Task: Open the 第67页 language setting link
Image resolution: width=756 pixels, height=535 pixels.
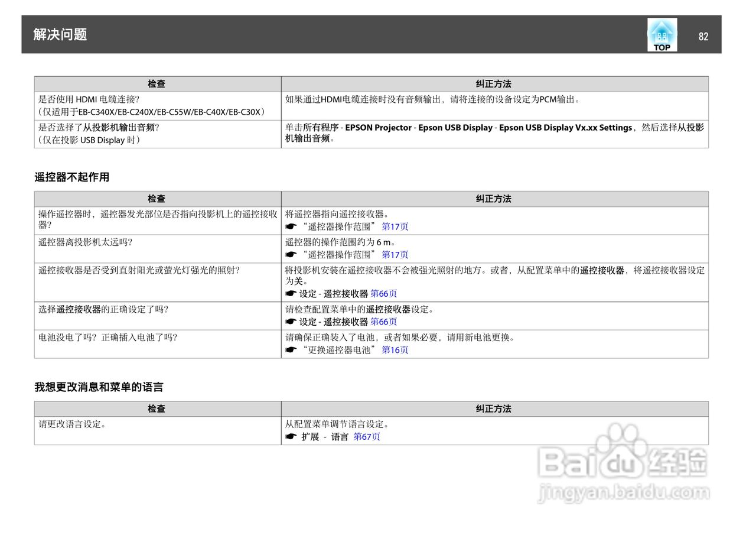Action: coord(367,436)
